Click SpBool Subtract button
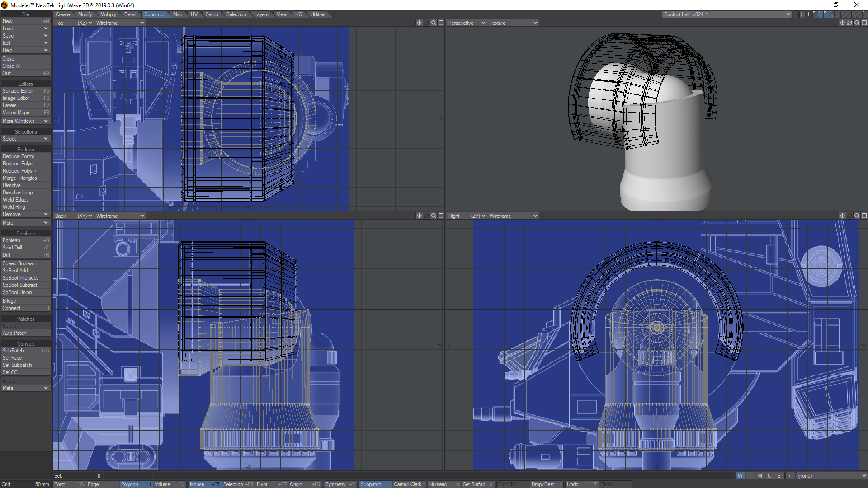The width and height of the screenshot is (868, 488). (25, 285)
